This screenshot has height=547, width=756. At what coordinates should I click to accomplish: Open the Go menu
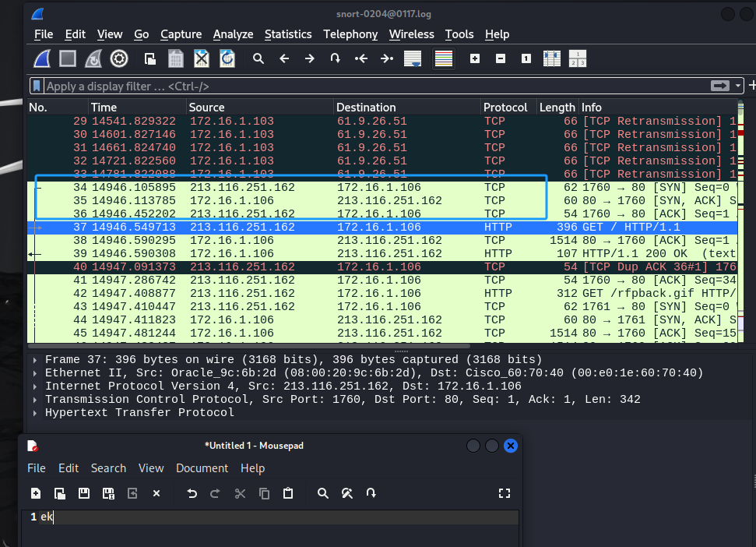point(141,34)
